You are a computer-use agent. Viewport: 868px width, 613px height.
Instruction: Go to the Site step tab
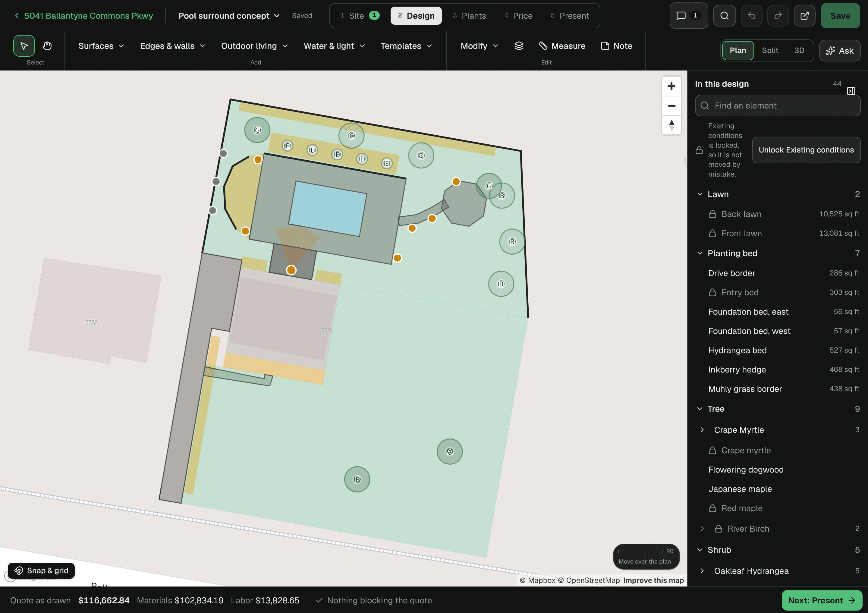[359, 15]
